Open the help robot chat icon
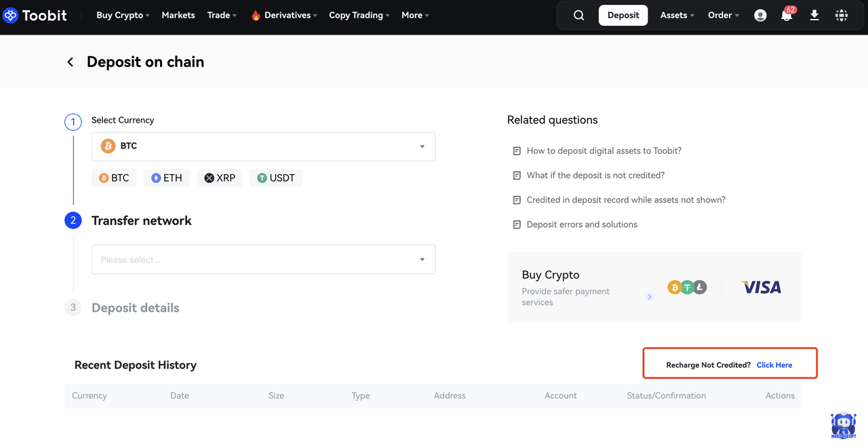868x448 pixels. pos(843,426)
